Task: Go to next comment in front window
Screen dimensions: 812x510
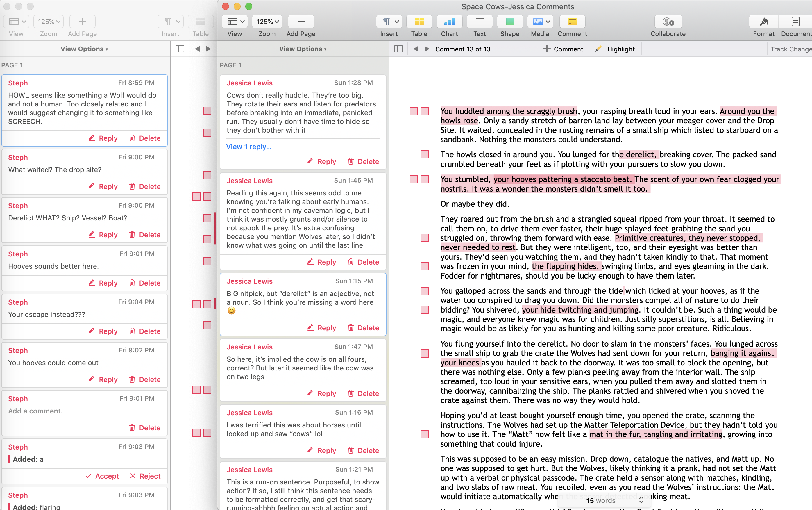Action: click(x=427, y=49)
